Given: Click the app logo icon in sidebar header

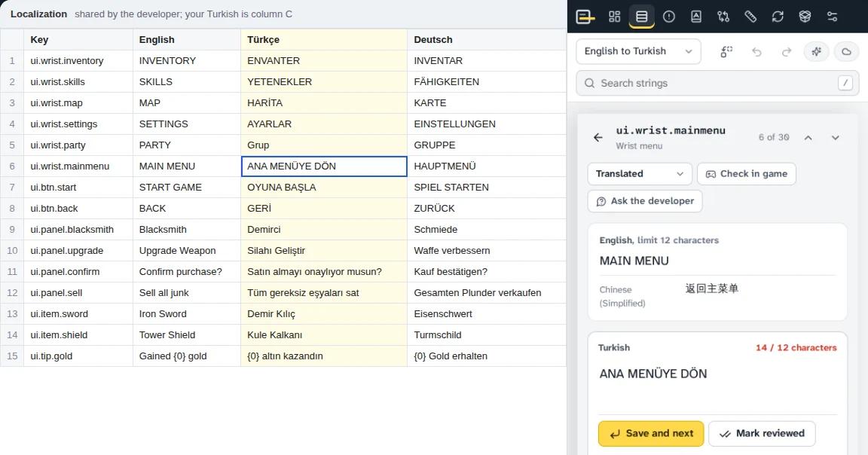Looking at the screenshot, I should (x=585, y=17).
